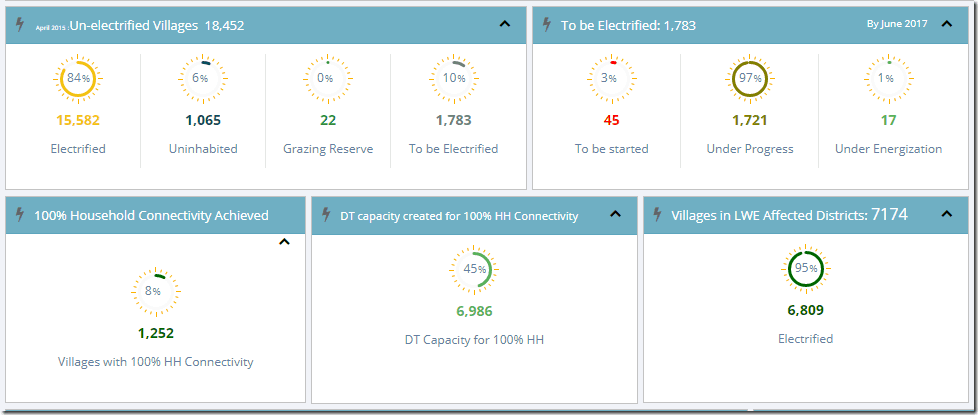
Task: Click the 45 To be started figure
Action: pyautogui.click(x=611, y=120)
